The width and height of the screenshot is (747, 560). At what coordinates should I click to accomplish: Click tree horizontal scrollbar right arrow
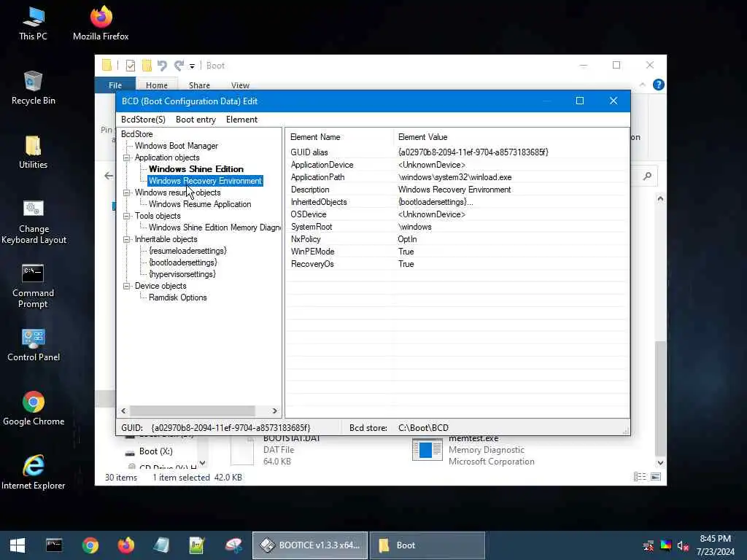274,411
